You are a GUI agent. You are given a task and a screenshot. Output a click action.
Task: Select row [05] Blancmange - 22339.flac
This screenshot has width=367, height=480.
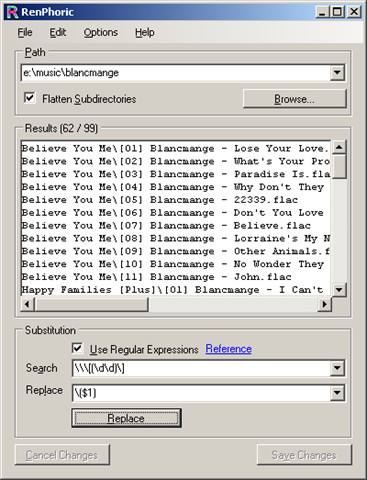pyautogui.click(x=176, y=200)
